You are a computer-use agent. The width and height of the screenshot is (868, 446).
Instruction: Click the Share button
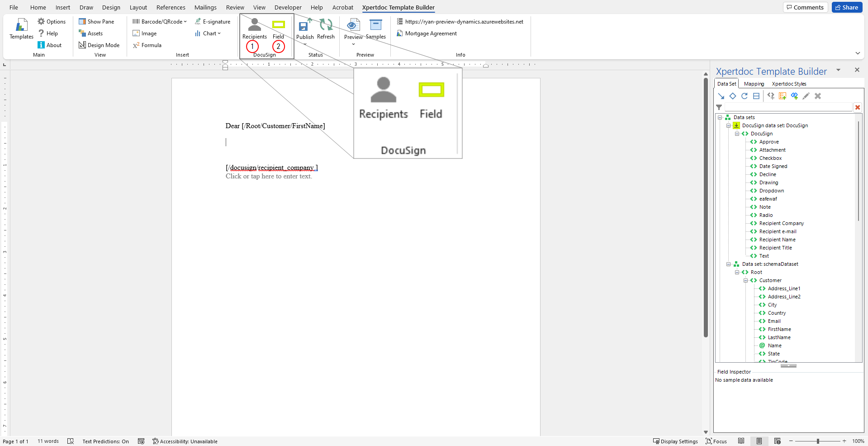pyautogui.click(x=847, y=7)
